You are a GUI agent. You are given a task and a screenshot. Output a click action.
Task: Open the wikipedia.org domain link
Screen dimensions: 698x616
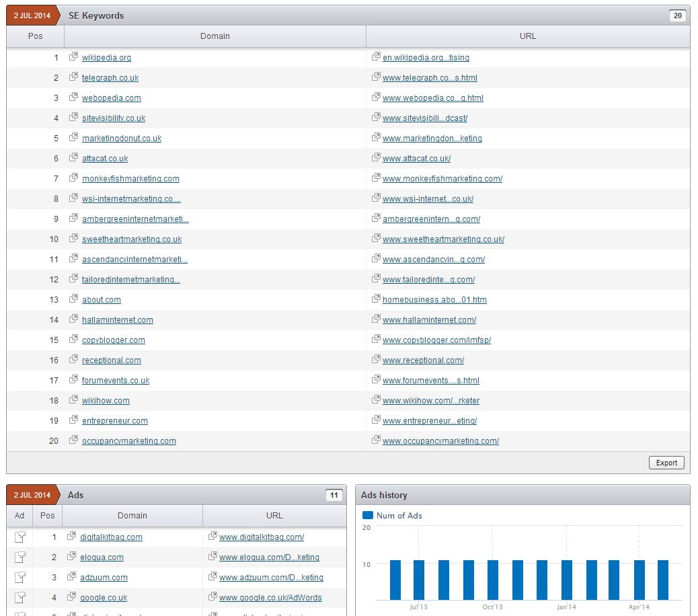point(106,57)
